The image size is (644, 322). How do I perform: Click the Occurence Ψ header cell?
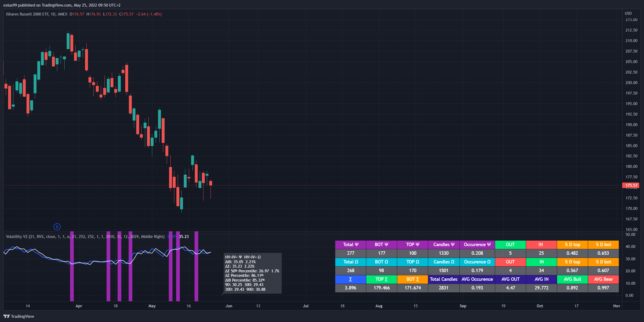[x=477, y=245]
